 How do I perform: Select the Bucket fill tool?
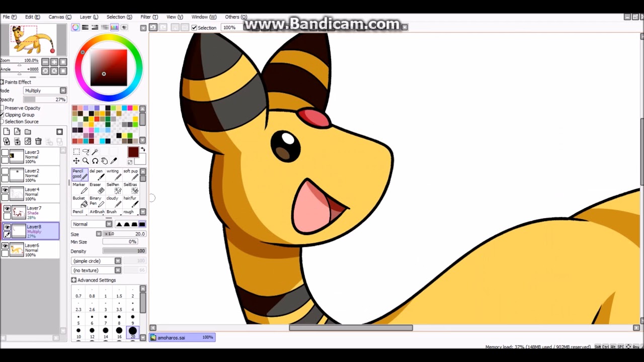(79, 201)
